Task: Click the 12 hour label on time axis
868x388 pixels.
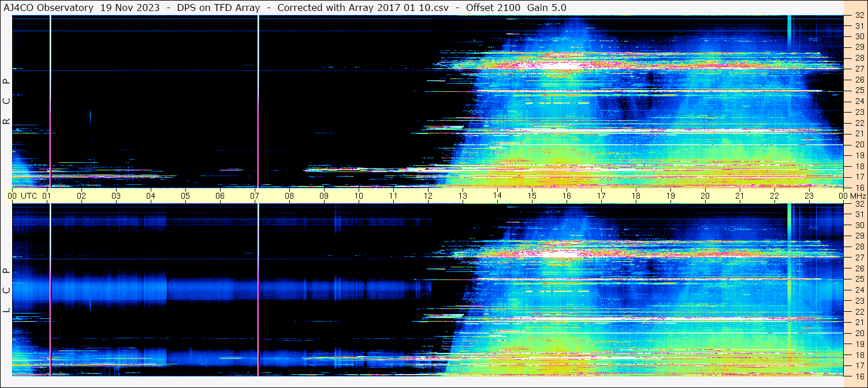Action: [x=428, y=196]
